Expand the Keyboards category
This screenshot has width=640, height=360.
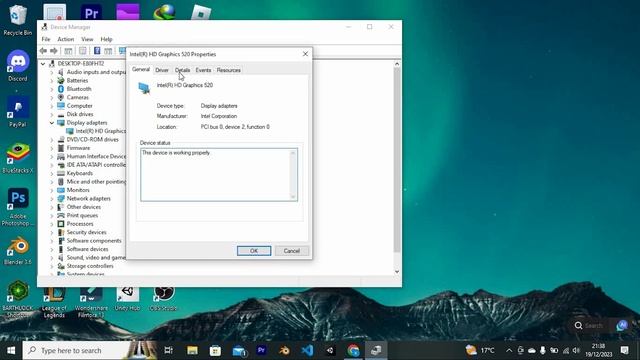[52, 173]
